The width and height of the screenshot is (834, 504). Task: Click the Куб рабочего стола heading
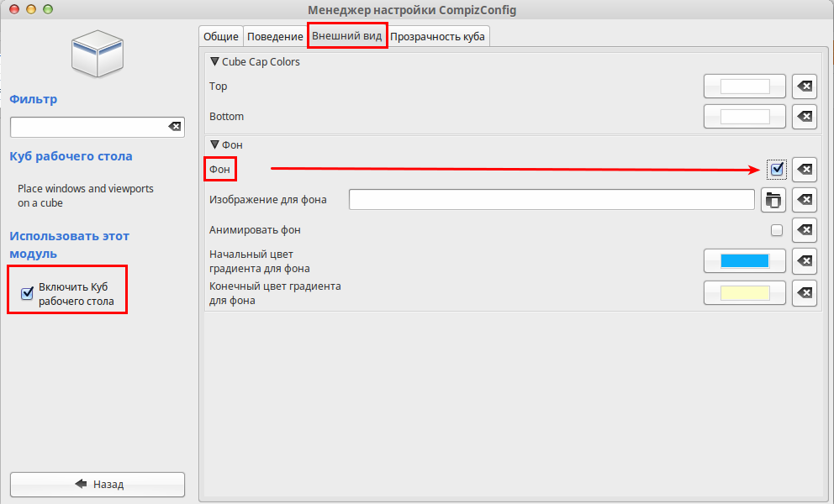pos(71,156)
